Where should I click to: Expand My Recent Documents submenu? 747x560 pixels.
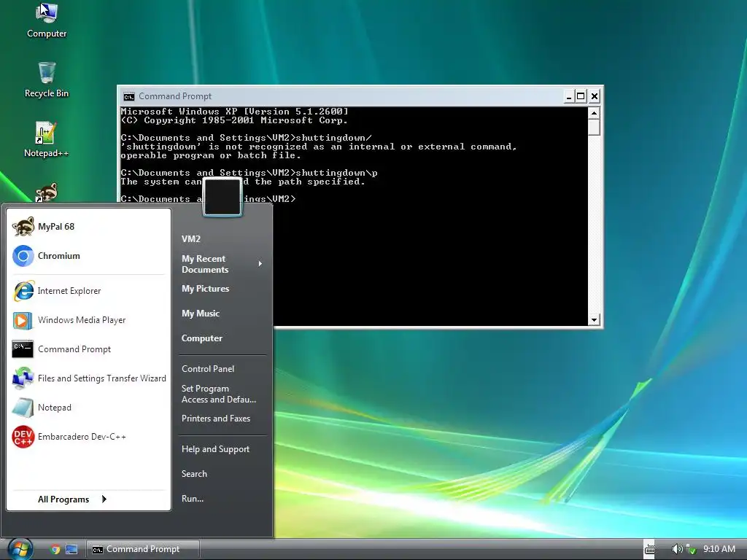(222, 264)
